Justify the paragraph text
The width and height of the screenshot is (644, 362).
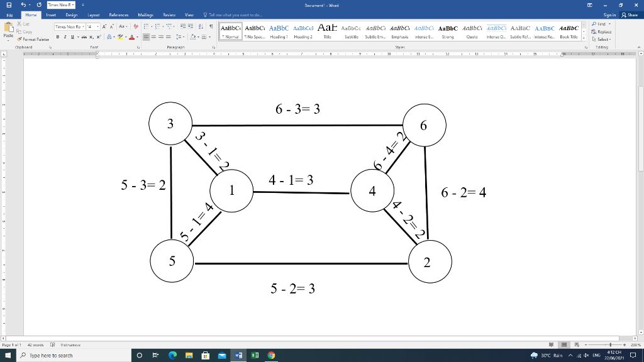click(x=169, y=37)
